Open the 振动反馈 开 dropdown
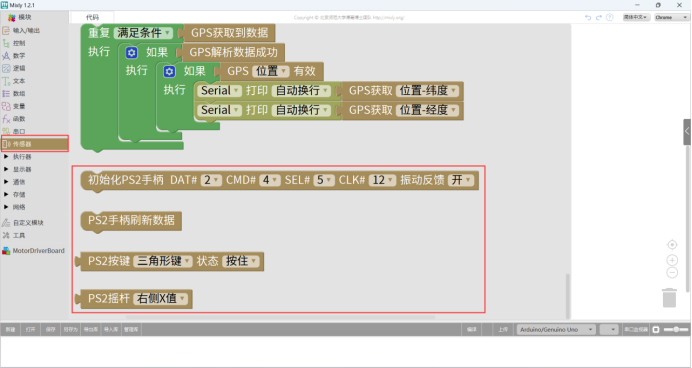Screen dimensions: 692x368 click(461, 180)
